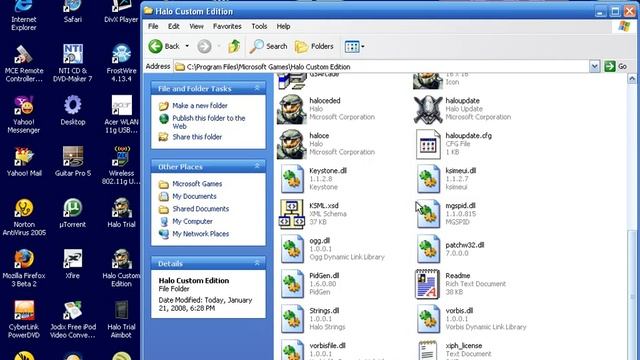This screenshot has width=640, height=360.
Task: Open the View menu
Action: click(196, 26)
